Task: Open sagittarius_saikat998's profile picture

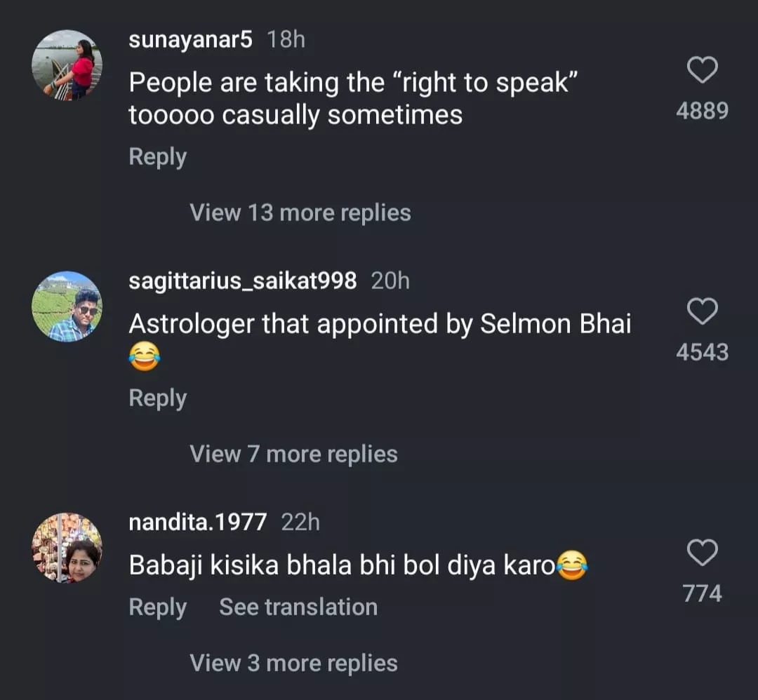Action: 67,307
